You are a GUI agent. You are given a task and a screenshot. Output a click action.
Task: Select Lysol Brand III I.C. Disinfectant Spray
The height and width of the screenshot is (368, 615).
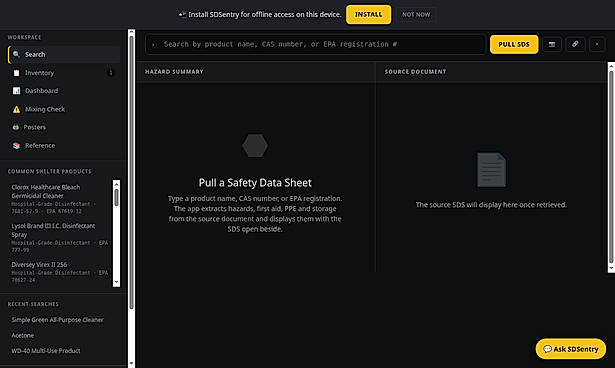coord(60,238)
